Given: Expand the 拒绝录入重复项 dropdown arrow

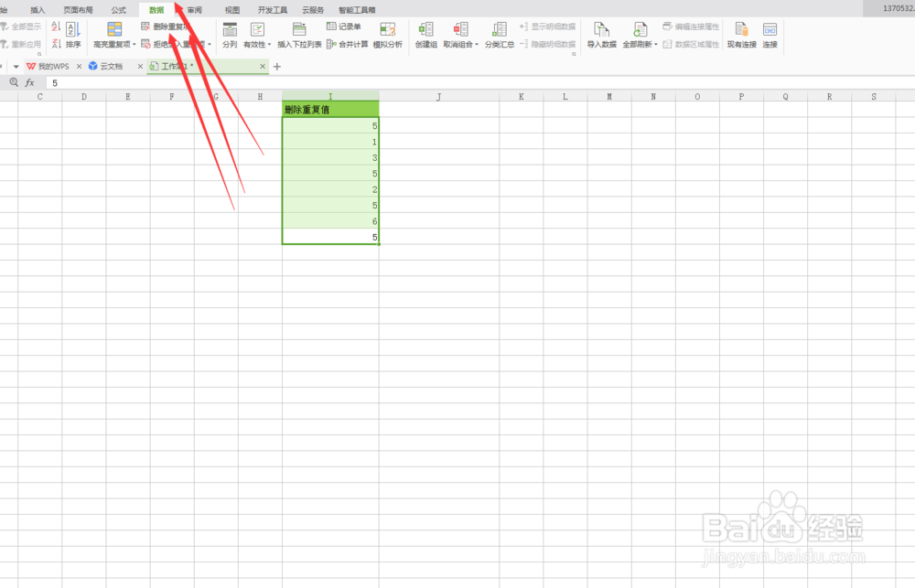Looking at the screenshot, I should click(x=210, y=44).
